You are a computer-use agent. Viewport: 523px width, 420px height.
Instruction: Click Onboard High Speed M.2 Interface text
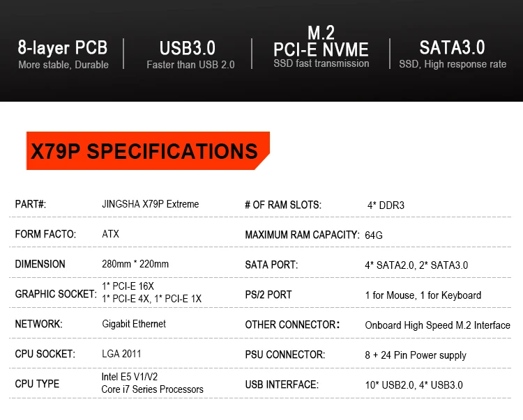pos(438,325)
